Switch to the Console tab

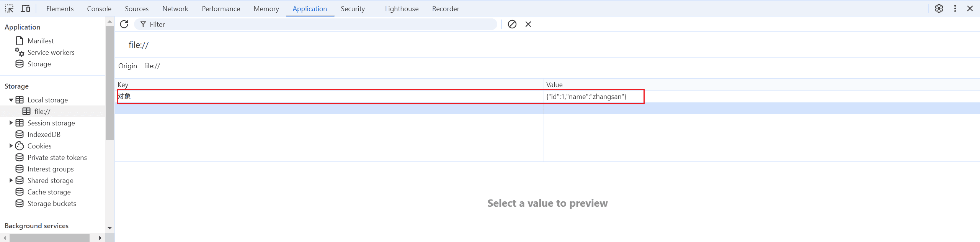click(99, 8)
